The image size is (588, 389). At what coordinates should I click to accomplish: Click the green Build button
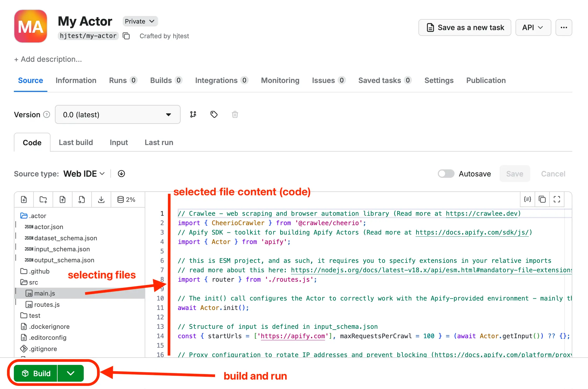36,373
